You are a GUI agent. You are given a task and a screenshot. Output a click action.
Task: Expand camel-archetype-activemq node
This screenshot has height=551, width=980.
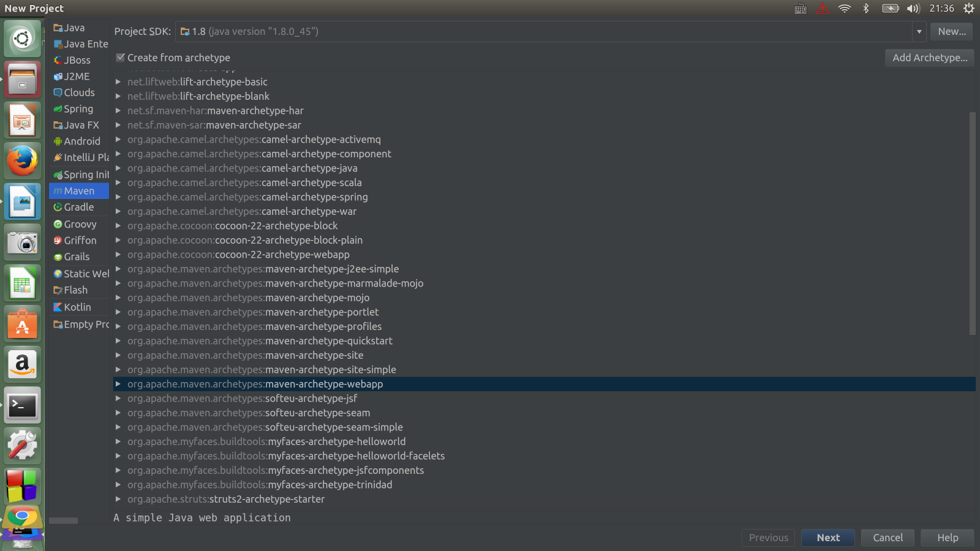pos(118,139)
